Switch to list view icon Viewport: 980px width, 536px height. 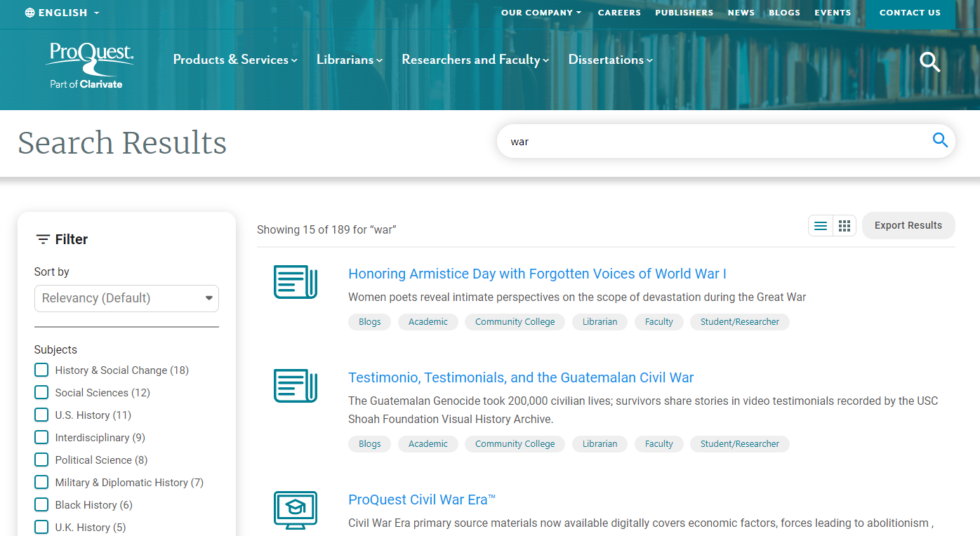click(820, 226)
